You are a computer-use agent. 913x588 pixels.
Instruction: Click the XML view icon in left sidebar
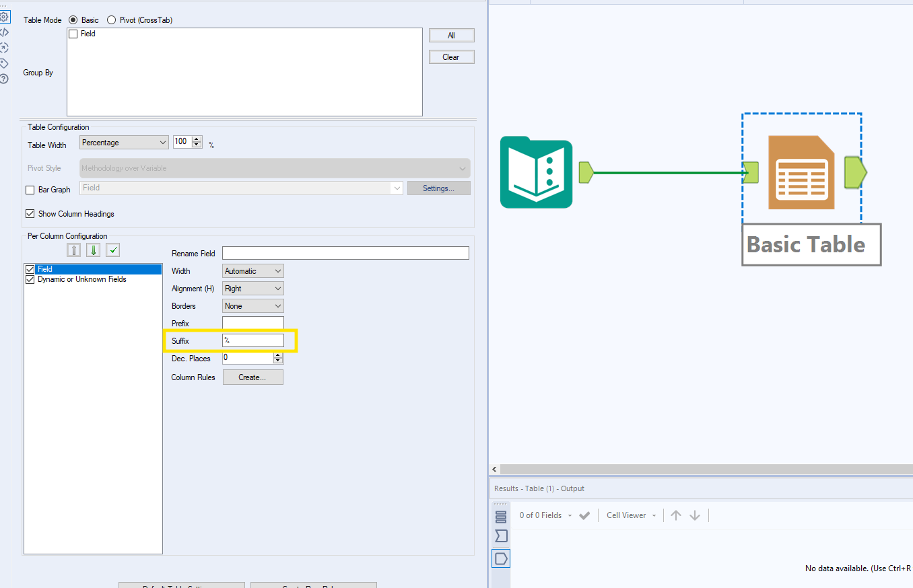pos(5,32)
